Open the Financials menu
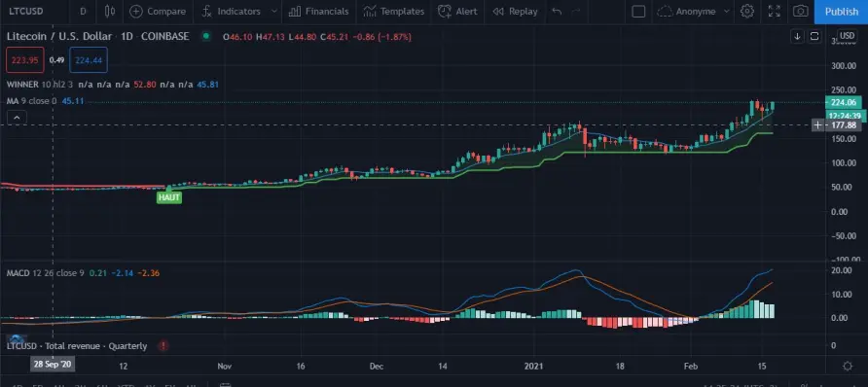The image size is (868, 387). [x=319, y=11]
